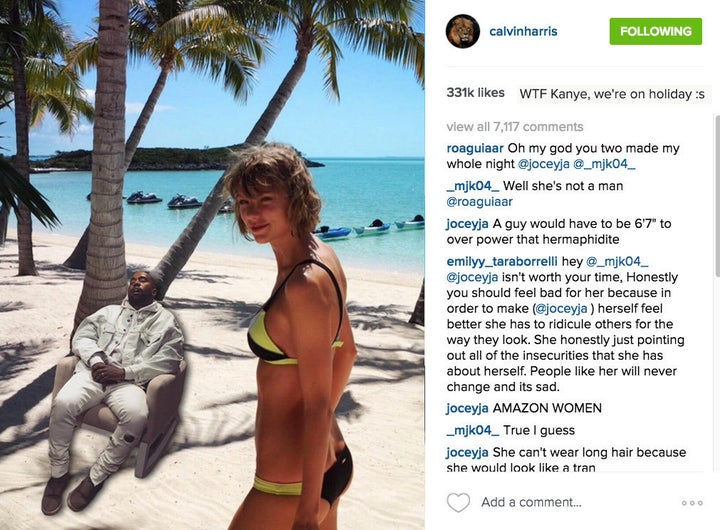Click the @_mjk04_ mention in roaguiaar's comment

point(604,164)
